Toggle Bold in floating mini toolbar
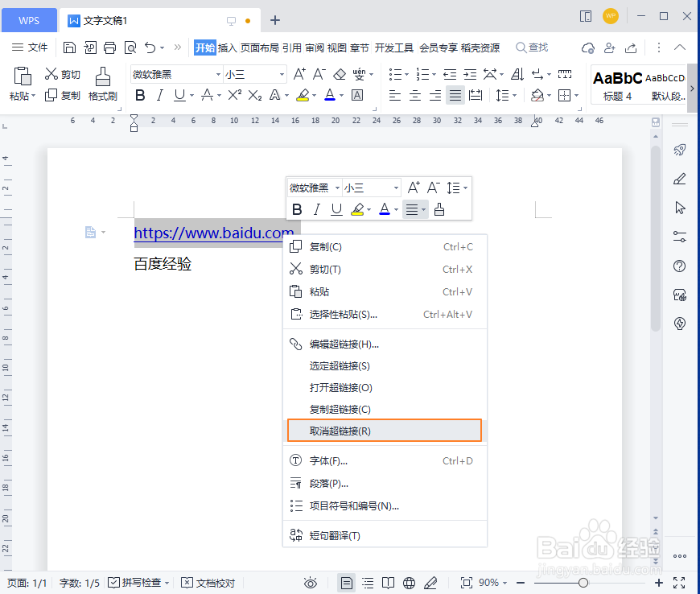The image size is (700, 594). pos(297,209)
